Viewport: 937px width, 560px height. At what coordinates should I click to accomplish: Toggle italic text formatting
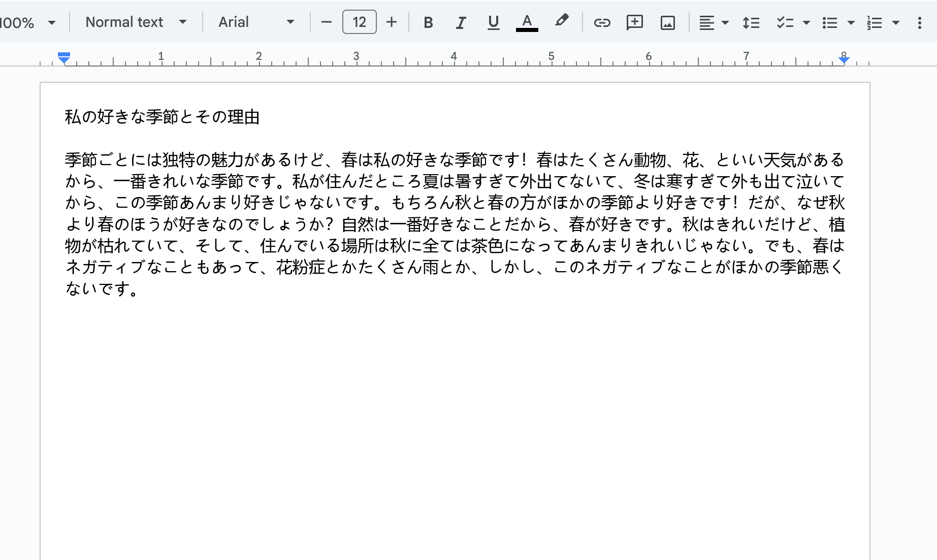[461, 22]
